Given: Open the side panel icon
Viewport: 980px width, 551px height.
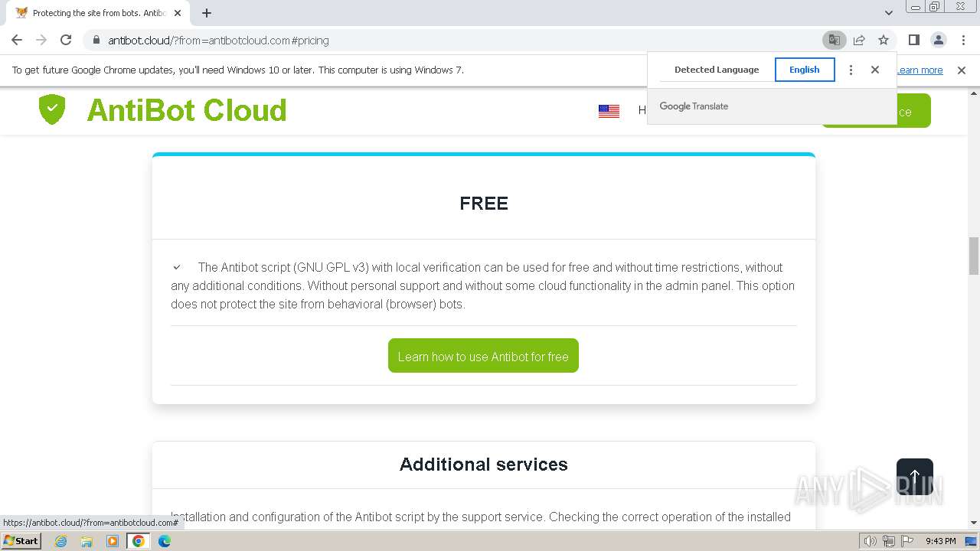Looking at the screenshot, I should [x=913, y=40].
